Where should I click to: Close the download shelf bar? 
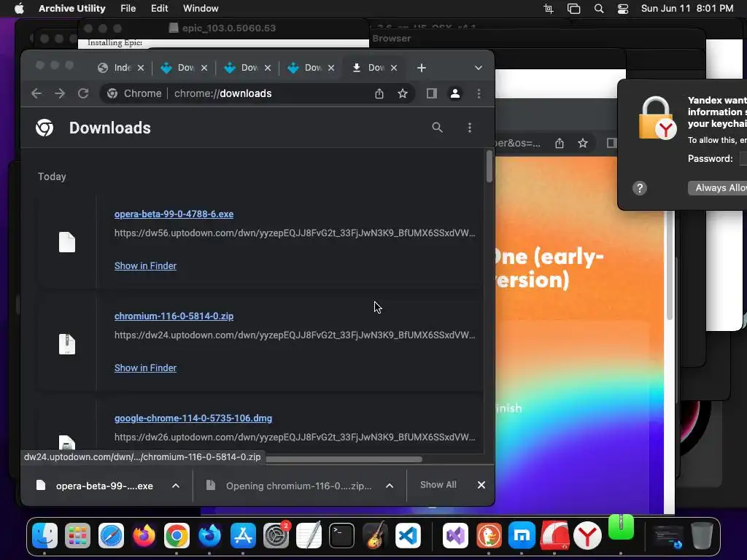pyautogui.click(x=481, y=485)
